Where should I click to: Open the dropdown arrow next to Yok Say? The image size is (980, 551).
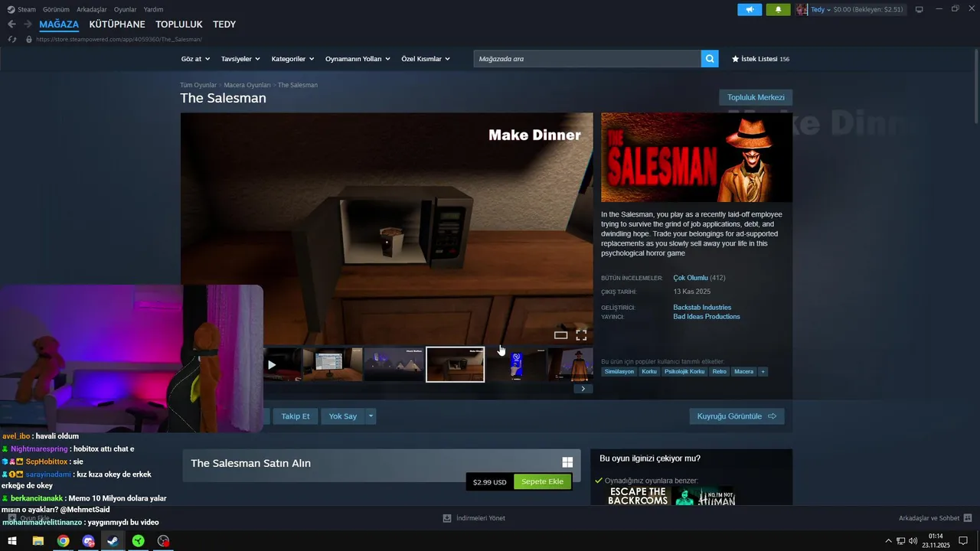point(371,416)
